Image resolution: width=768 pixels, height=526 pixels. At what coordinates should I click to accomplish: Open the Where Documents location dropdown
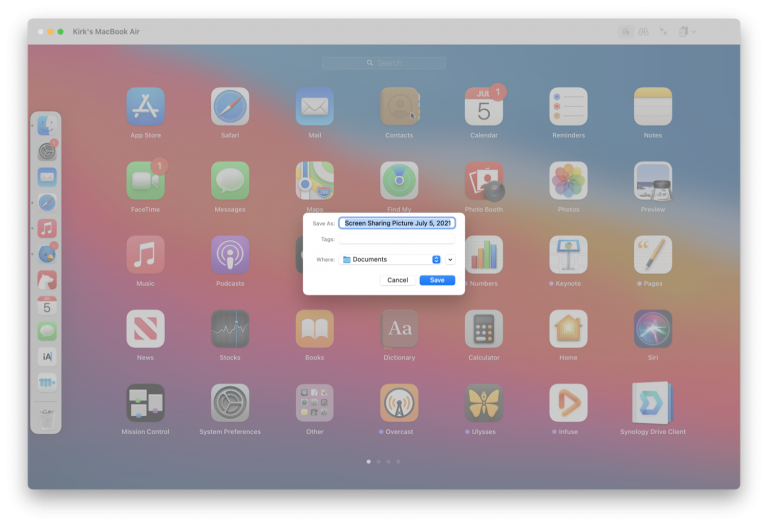[390, 260]
